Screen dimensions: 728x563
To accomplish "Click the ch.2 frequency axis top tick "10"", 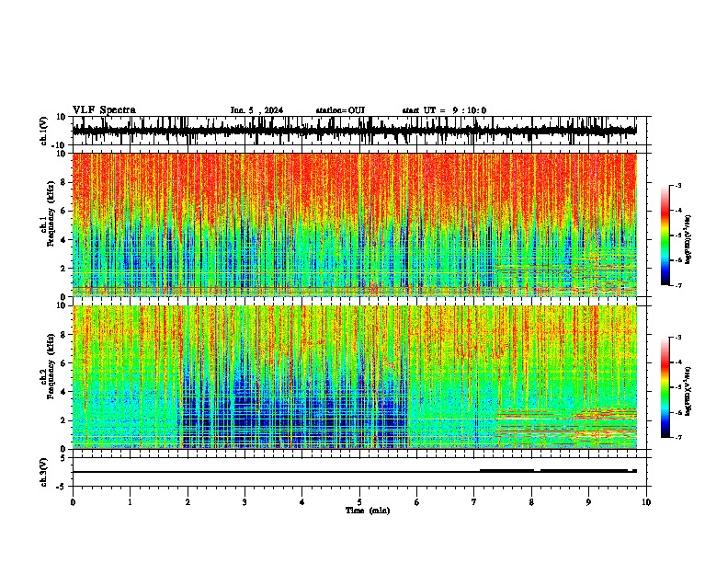I will 63,305.
